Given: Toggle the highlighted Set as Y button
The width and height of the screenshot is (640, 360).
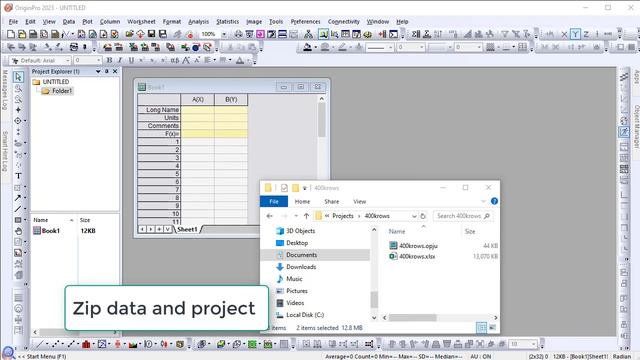Looking at the screenshot, I should (575, 34).
